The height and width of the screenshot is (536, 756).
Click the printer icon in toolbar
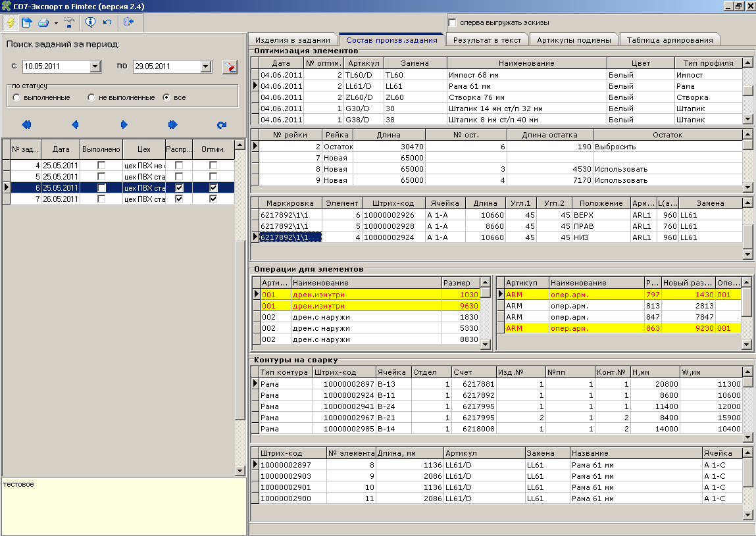[x=43, y=22]
